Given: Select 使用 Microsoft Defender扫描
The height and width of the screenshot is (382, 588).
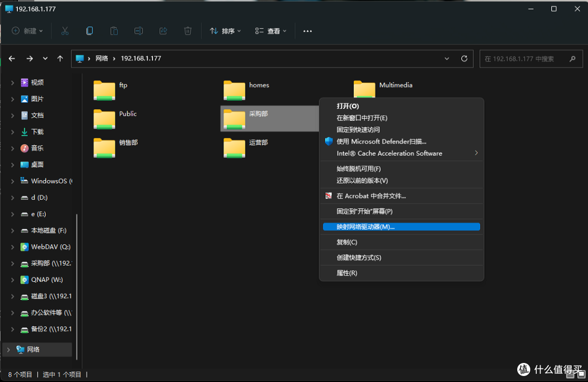Looking at the screenshot, I should (401, 141).
